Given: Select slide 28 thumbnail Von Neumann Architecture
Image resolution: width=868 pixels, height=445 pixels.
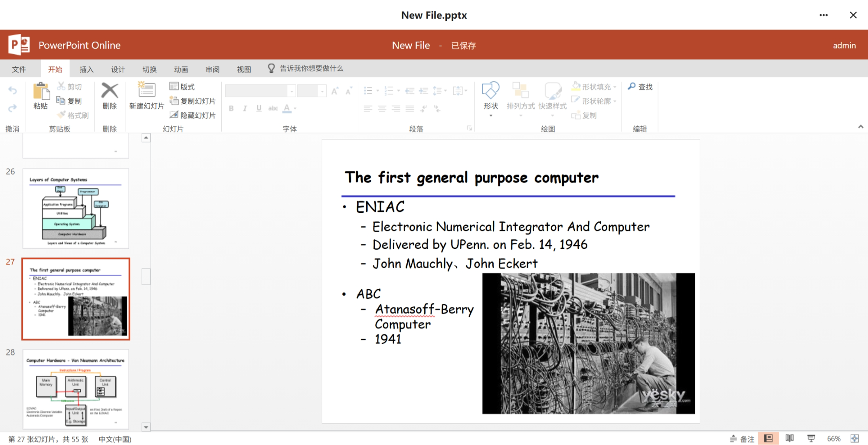Looking at the screenshot, I should click(76, 389).
